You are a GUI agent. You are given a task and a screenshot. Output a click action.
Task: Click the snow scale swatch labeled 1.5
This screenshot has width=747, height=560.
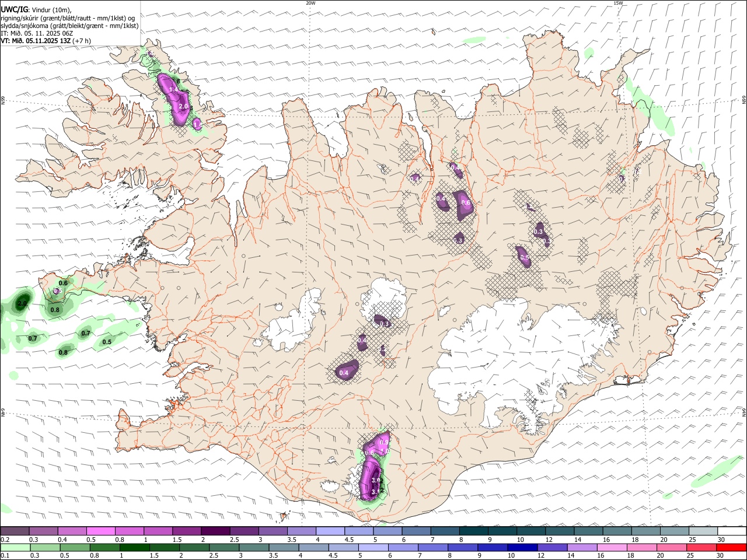point(186,531)
